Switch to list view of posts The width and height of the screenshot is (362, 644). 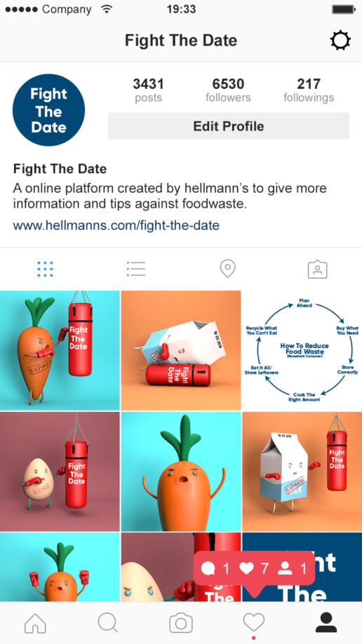point(136,269)
